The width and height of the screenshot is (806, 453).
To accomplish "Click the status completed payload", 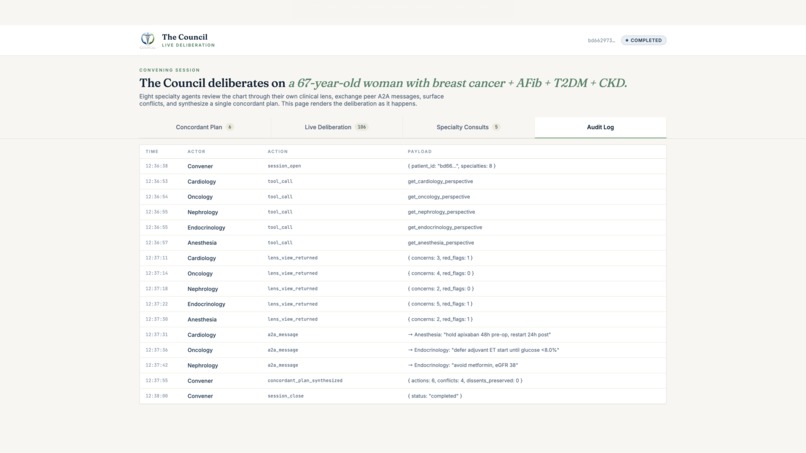I will tap(434, 396).
